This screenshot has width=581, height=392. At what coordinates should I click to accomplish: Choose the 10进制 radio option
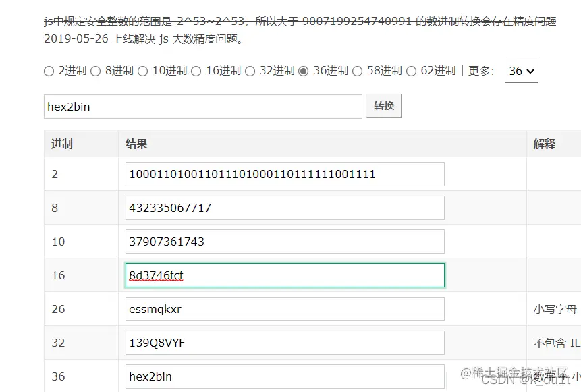[x=142, y=71]
